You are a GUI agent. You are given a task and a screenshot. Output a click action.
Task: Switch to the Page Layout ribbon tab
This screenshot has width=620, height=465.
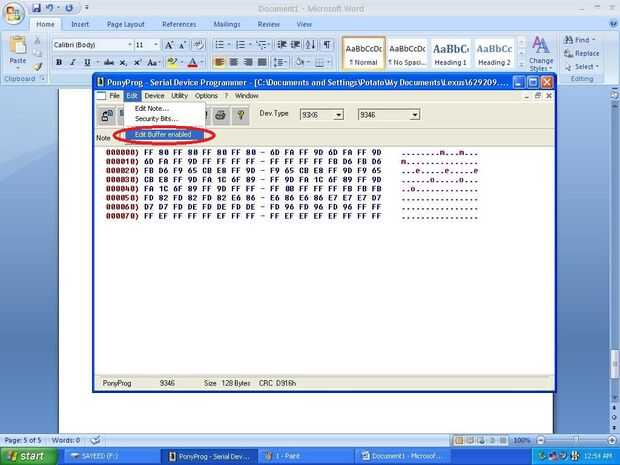tap(126, 25)
